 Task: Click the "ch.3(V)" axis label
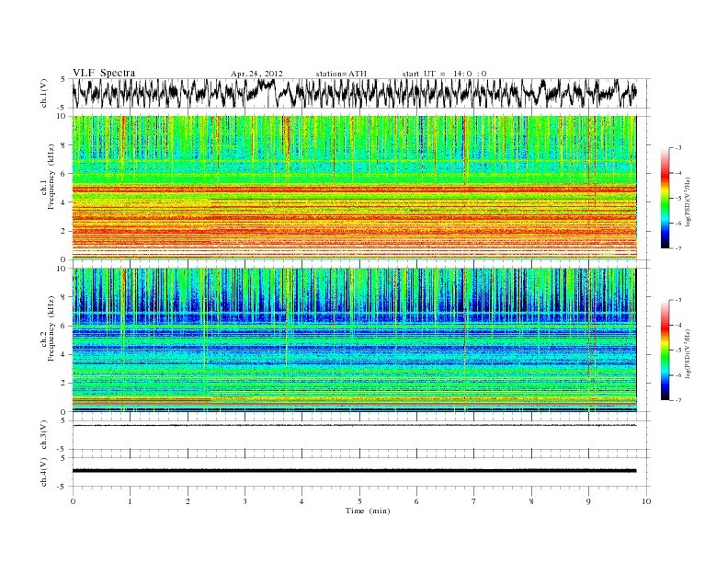pos(44,435)
